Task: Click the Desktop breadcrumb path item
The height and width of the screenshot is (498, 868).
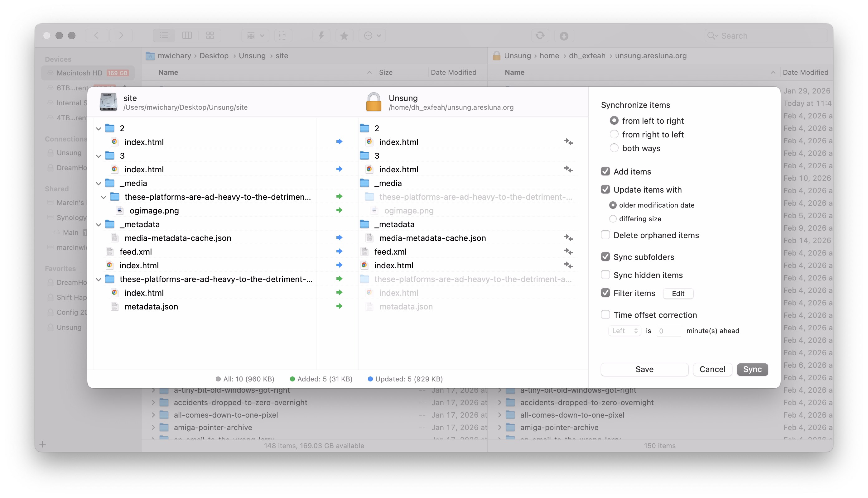Action: pyautogui.click(x=214, y=56)
